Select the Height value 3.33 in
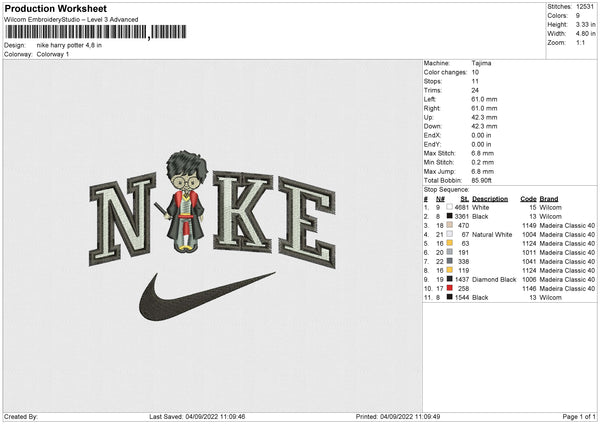Viewport: 600px width, 424px height. click(585, 24)
